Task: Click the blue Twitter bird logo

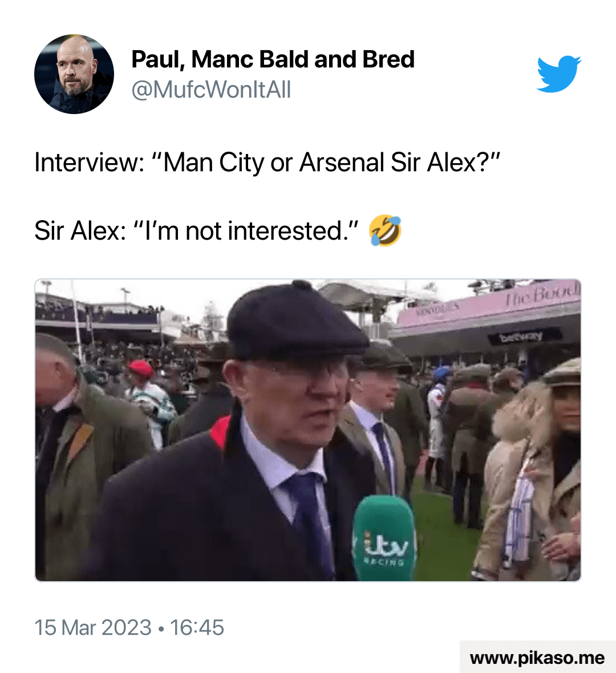Action: (559, 74)
